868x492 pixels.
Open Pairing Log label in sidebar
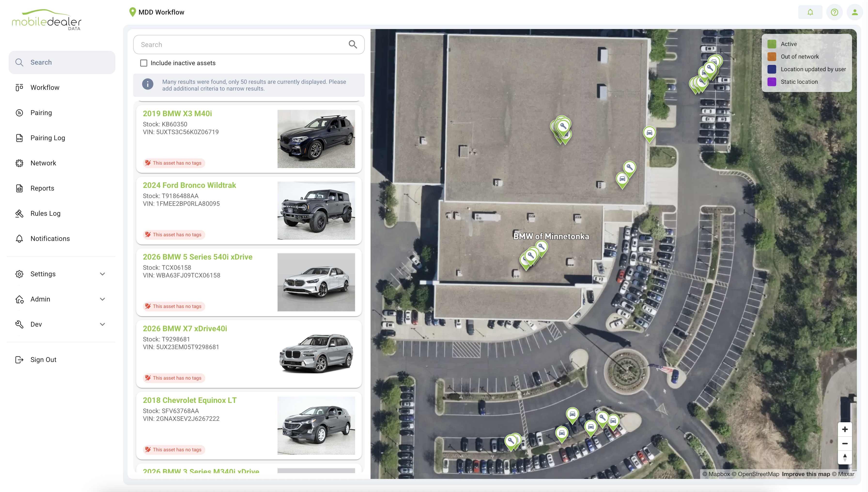48,138
